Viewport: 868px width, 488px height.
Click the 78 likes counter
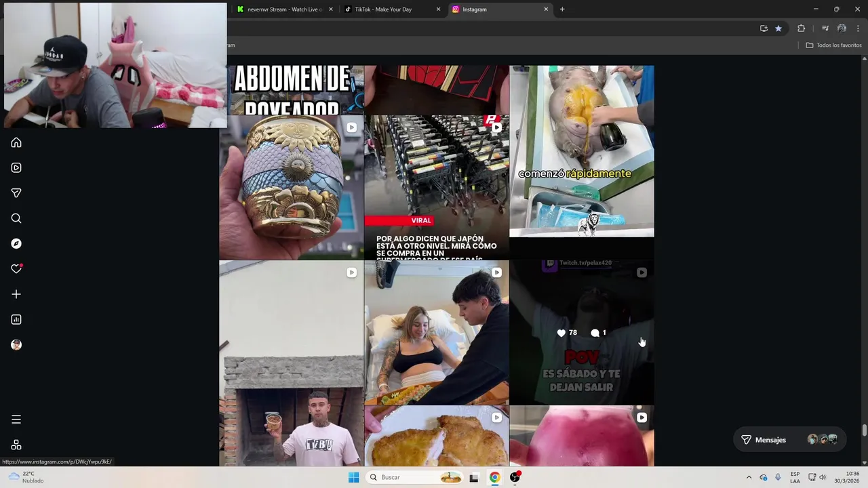(x=567, y=333)
